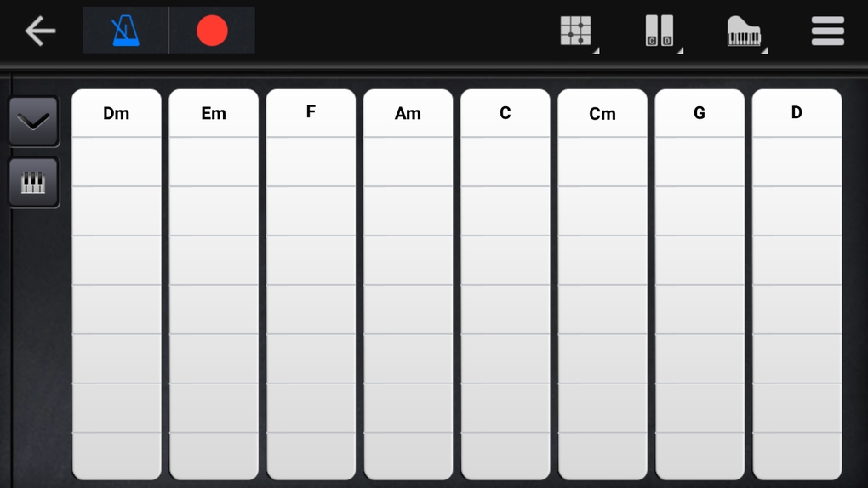The width and height of the screenshot is (868, 488).
Task: Tap the Am chord label
Action: click(x=408, y=113)
